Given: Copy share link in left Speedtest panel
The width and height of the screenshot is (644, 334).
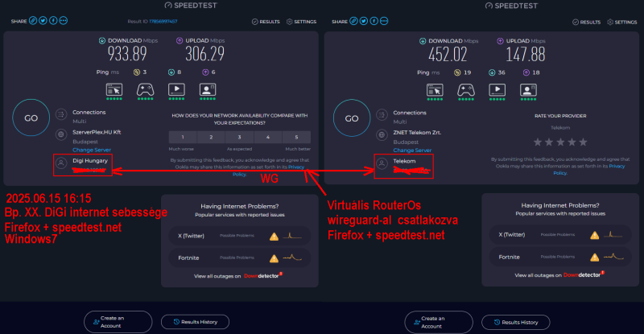Looking at the screenshot, I should [x=33, y=21].
